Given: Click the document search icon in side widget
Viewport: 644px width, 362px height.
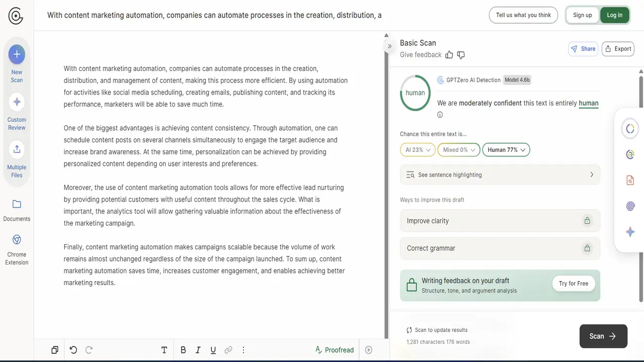Looking at the screenshot, I should (630, 180).
